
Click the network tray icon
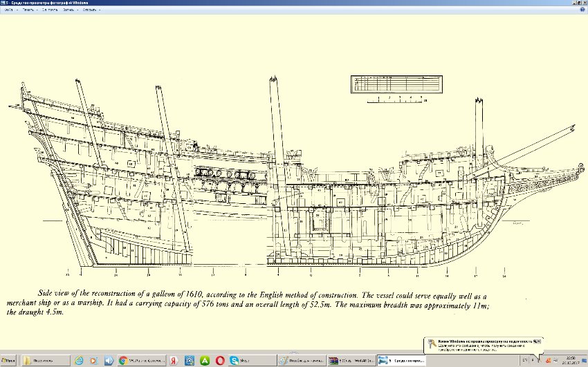(x=555, y=361)
